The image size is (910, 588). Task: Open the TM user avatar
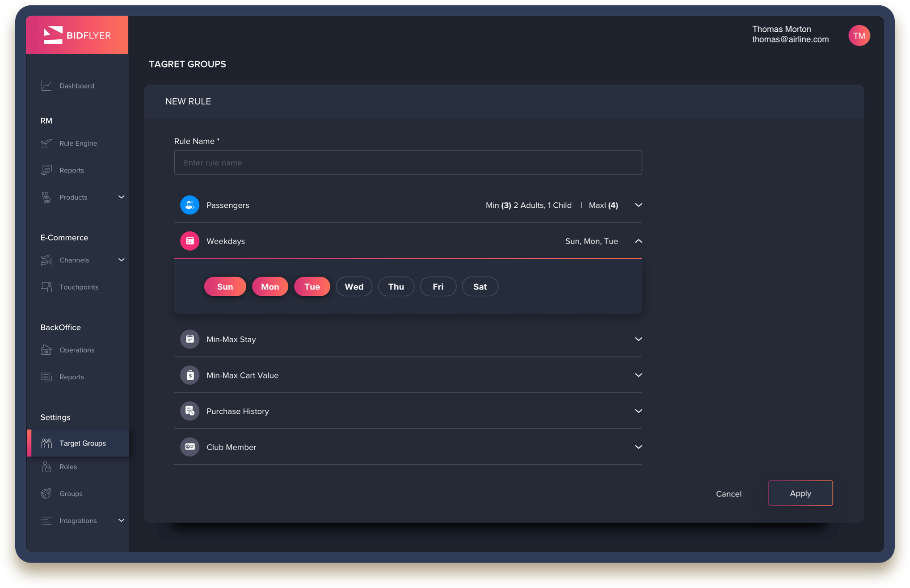pyautogui.click(x=859, y=36)
